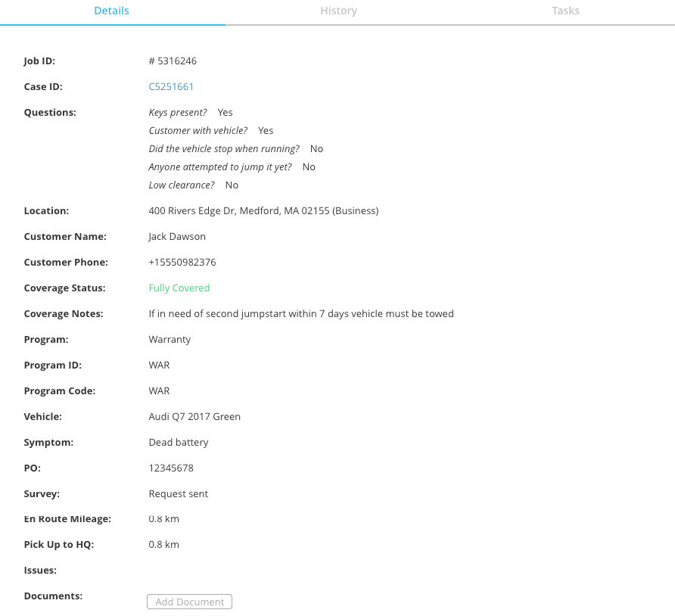Select the Details tab
The image size is (675, 616).
coord(111,11)
